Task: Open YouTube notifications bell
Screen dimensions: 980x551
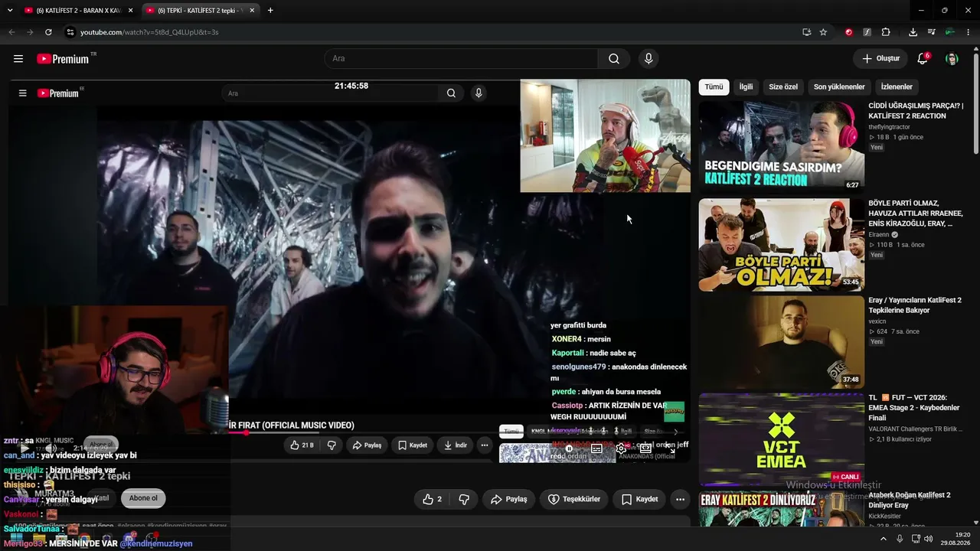Action: tap(923, 59)
